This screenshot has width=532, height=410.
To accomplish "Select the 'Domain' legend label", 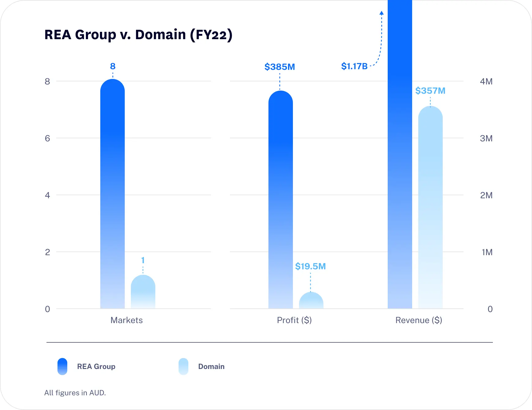I will [x=211, y=367].
